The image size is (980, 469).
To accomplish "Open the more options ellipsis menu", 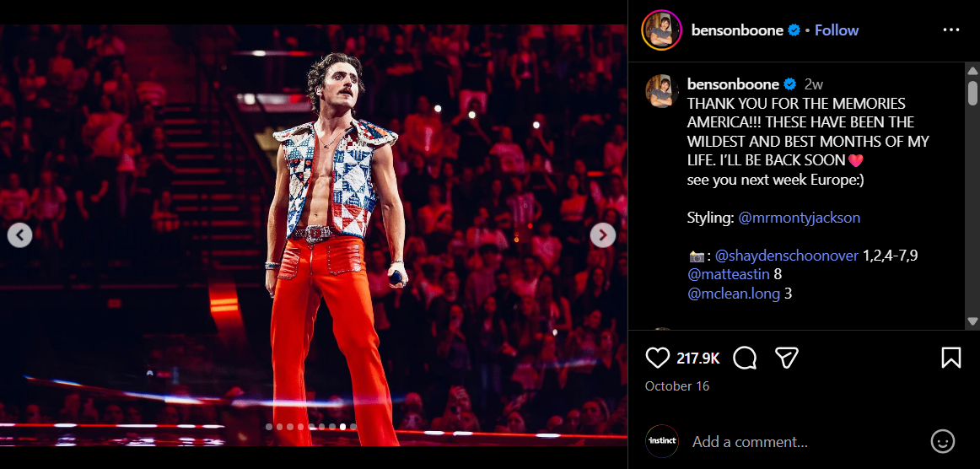I will [x=950, y=30].
